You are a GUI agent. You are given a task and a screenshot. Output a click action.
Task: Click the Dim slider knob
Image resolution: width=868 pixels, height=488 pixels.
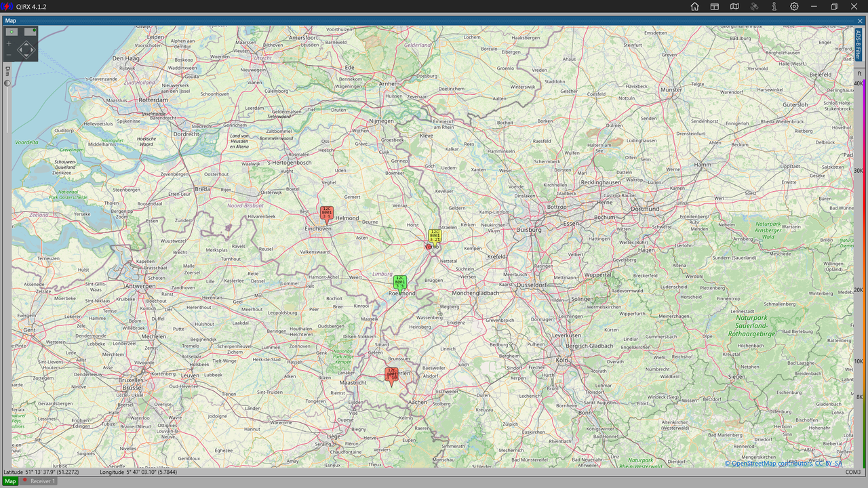tap(7, 83)
